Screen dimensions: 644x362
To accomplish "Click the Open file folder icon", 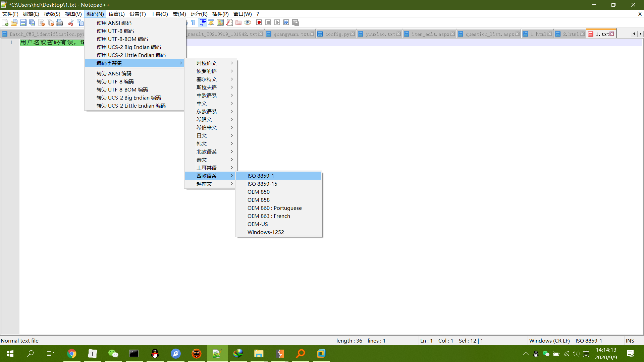I will 14,22.
